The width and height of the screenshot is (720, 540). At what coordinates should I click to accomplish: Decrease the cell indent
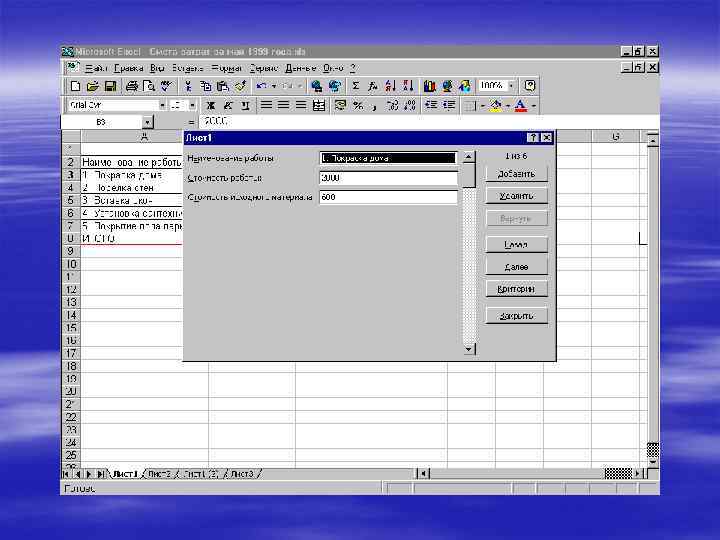click(x=431, y=106)
